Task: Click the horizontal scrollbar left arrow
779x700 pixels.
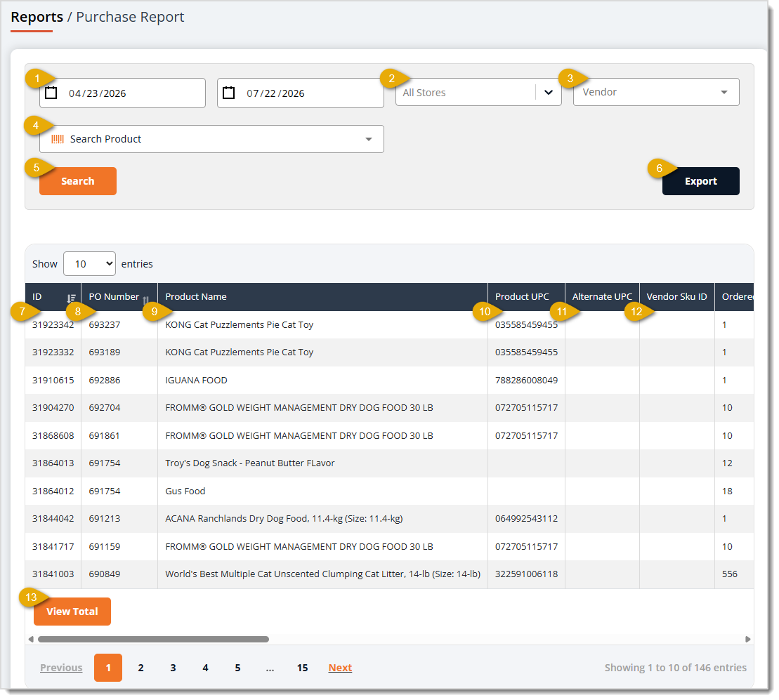Action: (x=31, y=640)
